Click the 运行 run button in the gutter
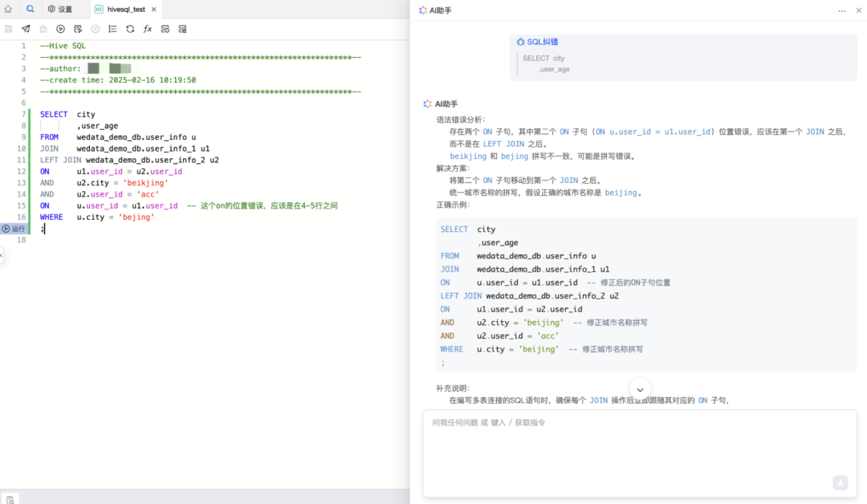This screenshot has width=867, height=504. tap(14, 228)
